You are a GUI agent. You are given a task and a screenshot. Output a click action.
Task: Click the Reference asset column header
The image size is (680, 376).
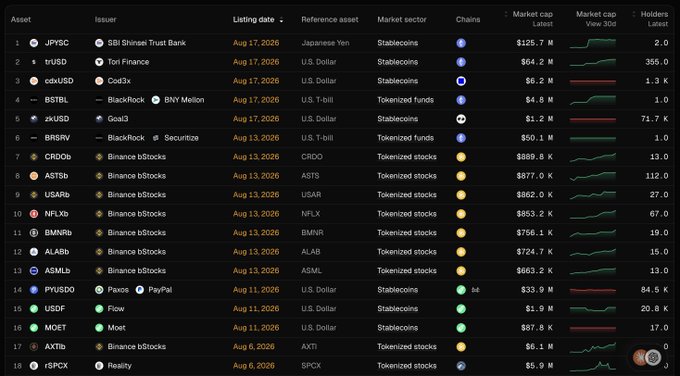tap(330, 20)
